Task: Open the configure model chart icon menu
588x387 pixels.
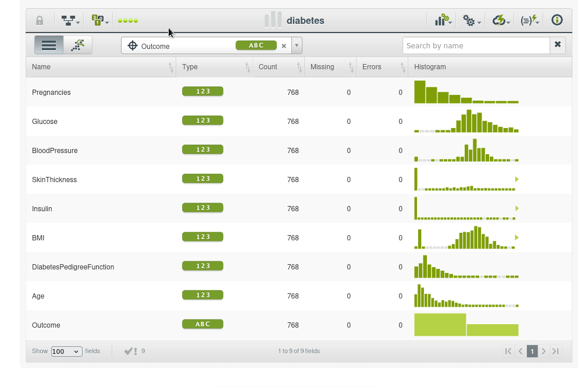Action: point(443,21)
